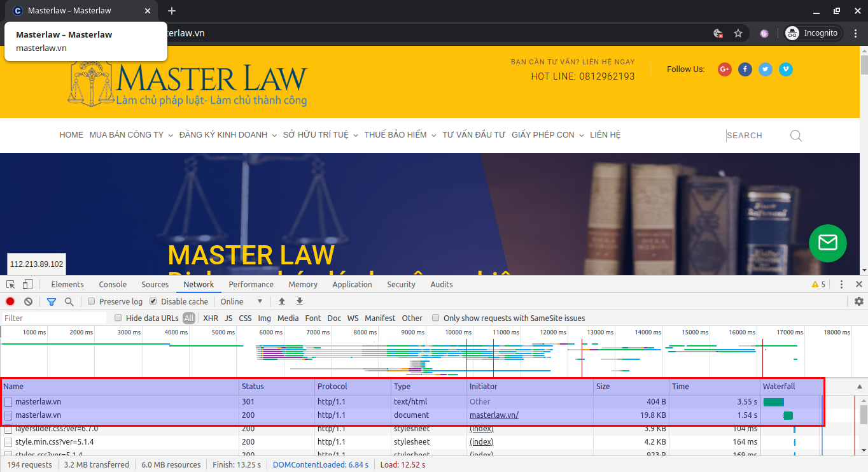Click the Masterlaw tab favicon
The height and width of the screenshot is (472, 868).
pyautogui.click(x=18, y=11)
